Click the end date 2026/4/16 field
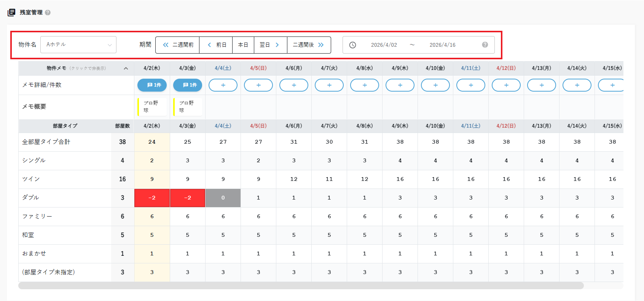The height and width of the screenshot is (301, 644). coord(442,45)
